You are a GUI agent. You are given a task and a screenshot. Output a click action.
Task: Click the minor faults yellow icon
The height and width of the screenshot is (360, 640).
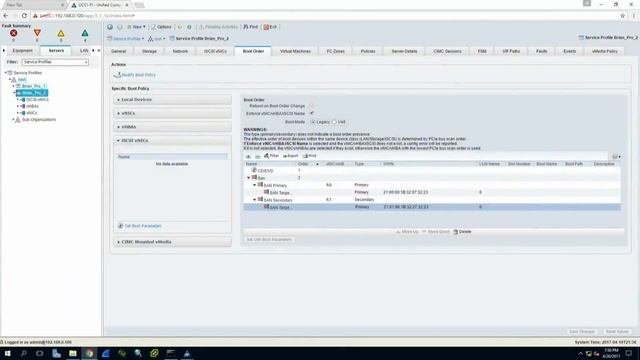click(x=61, y=33)
